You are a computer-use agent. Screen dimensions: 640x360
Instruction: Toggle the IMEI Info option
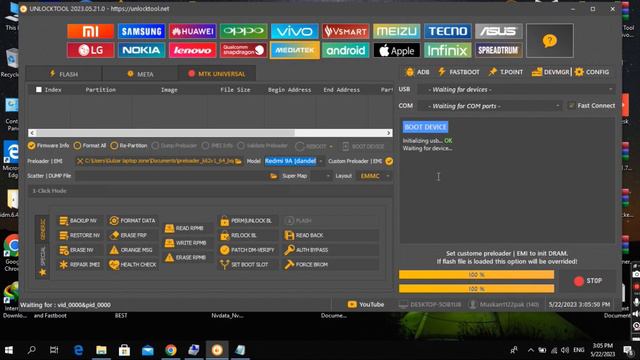[217, 146]
